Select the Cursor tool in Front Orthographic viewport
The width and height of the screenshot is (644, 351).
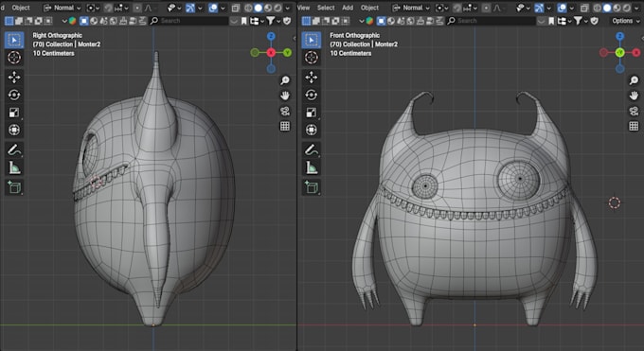(312, 58)
